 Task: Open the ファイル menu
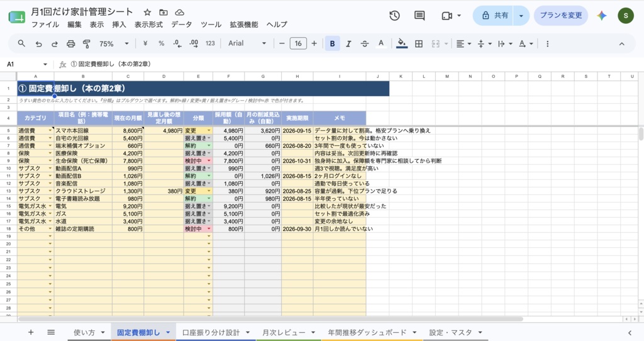click(45, 25)
